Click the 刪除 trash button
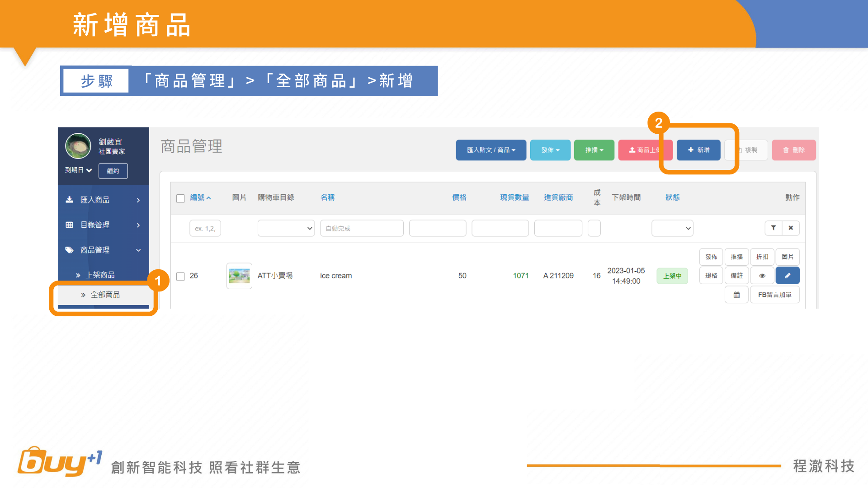 793,150
